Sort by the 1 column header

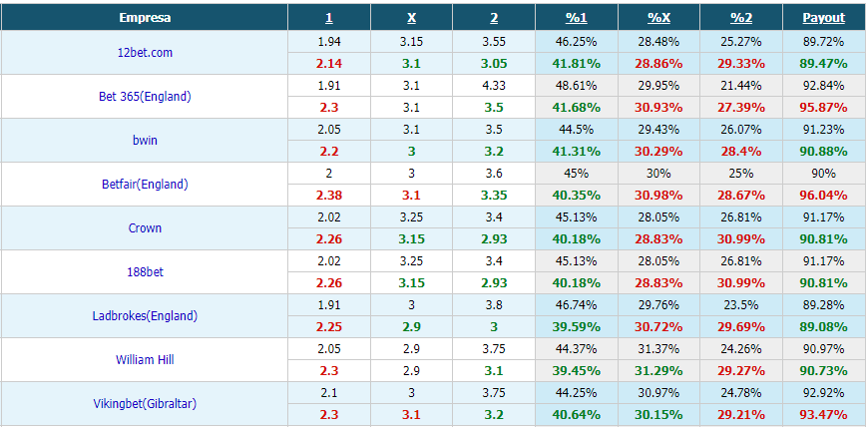[329, 18]
